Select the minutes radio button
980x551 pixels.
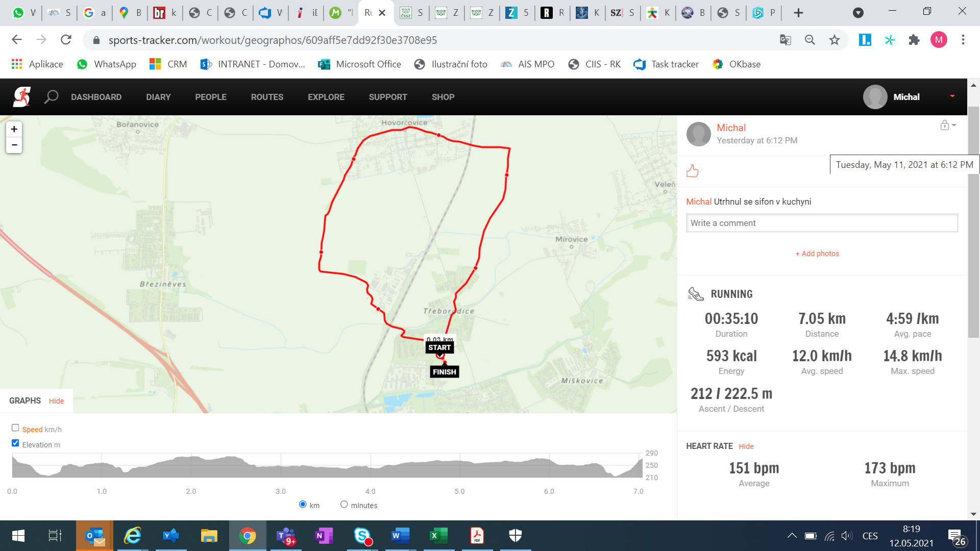coord(344,505)
